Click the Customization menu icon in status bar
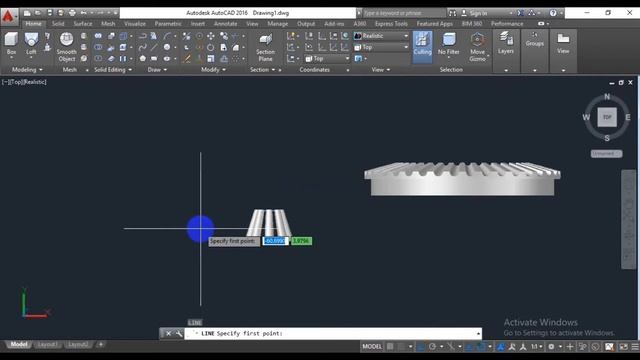The image size is (640, 360). tap(635, 347)
